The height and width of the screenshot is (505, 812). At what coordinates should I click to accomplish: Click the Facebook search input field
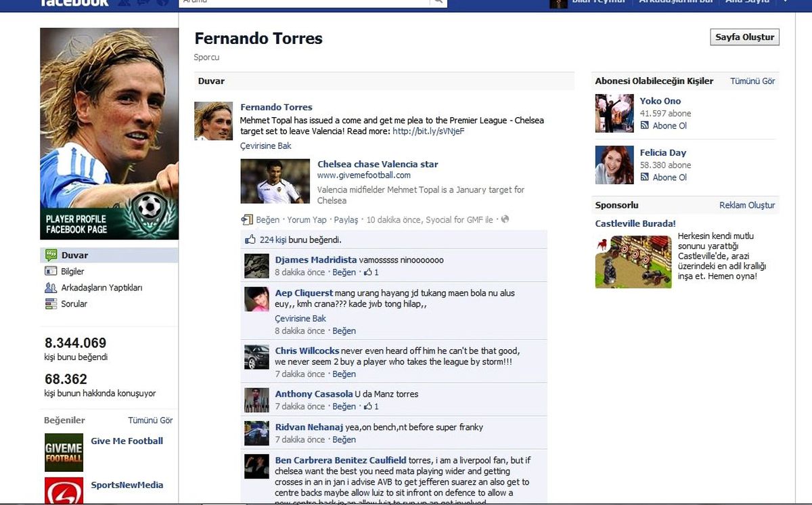304,2
